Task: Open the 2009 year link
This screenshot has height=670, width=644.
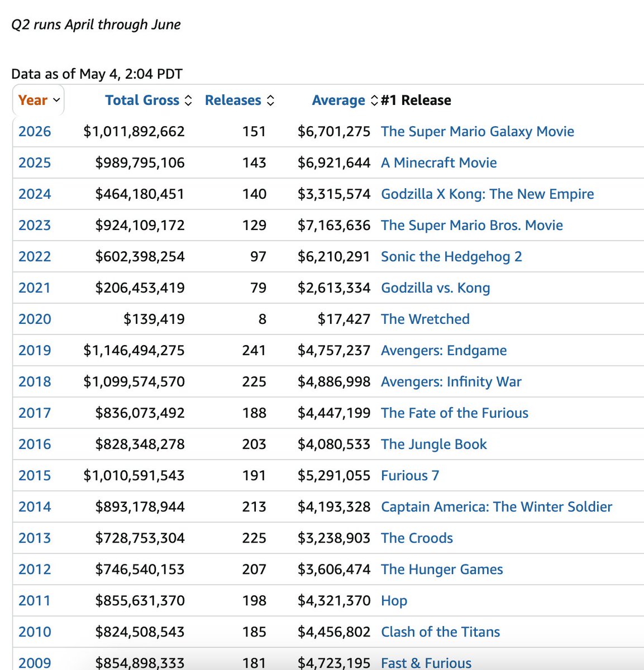Action: pyautogui.click(x=35, y=663)
